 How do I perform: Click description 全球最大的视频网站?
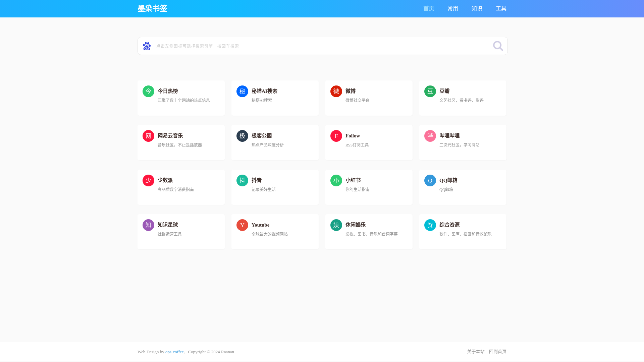coord(270,234)
